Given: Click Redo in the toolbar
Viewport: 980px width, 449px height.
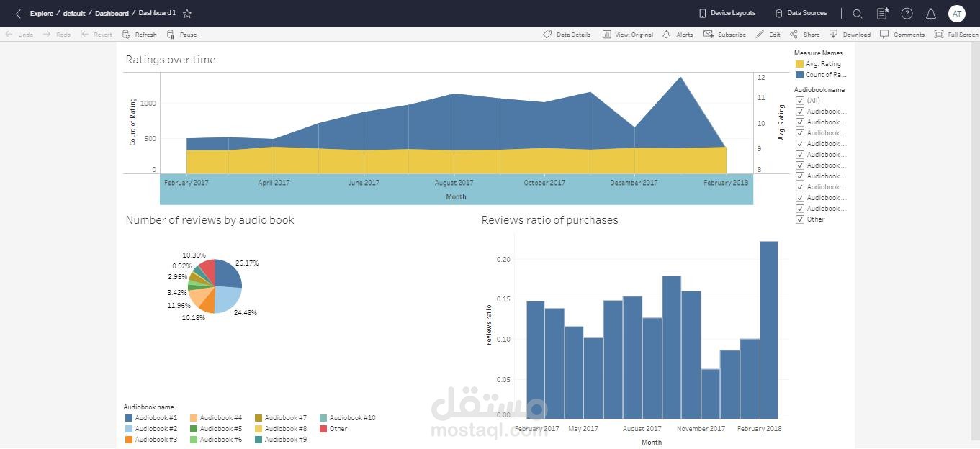Looking at the screenshot, I should click(57, 35).
